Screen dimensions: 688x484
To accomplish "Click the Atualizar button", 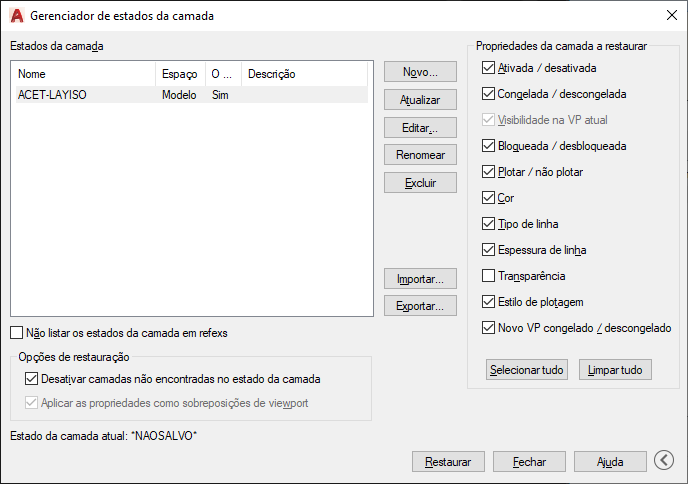I will [x=420, y=100].
